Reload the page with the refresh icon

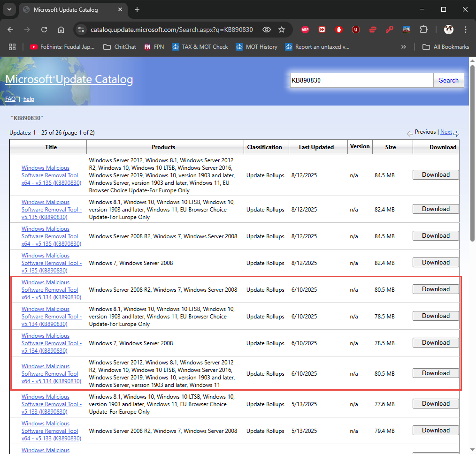tap(44, 30)
